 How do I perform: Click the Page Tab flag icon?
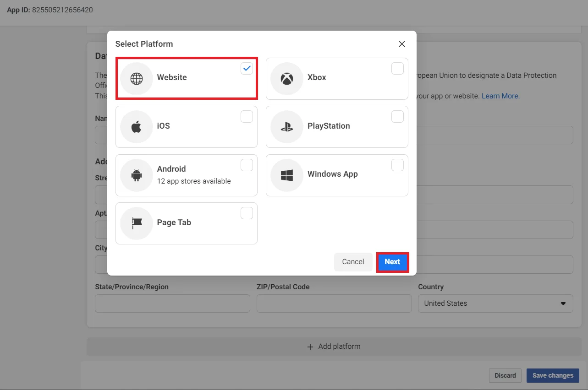click(137, 223)
